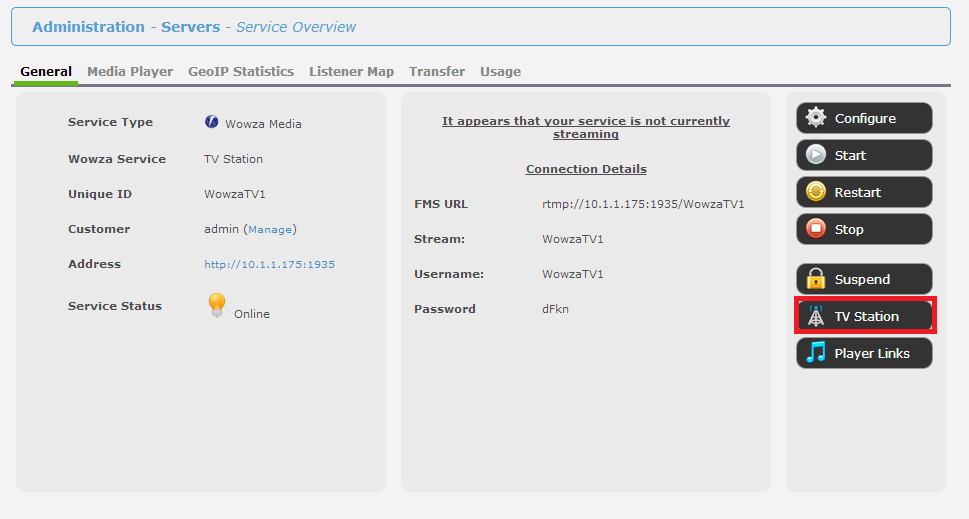Click the Wowza Media service type icon

coord(211,122)
